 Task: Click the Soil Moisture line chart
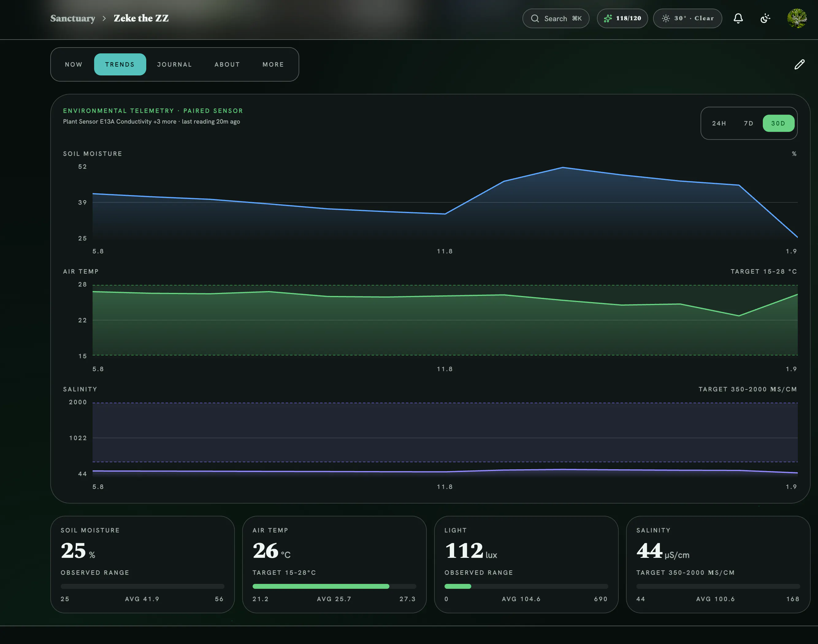coord(445,202)
